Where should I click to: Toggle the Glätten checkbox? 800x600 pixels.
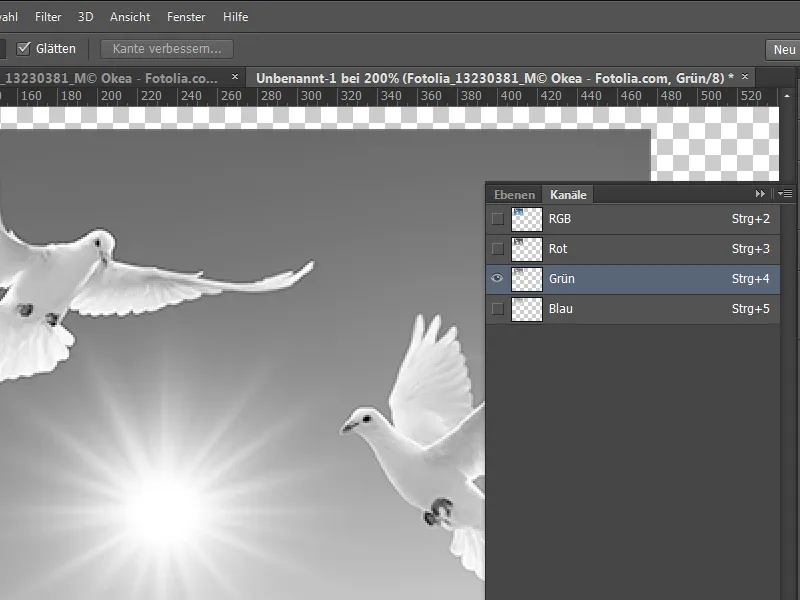pyautogui.click(x=23, y=48)
